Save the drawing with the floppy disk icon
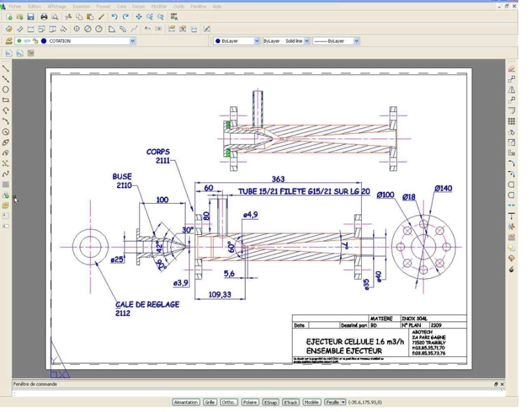532x412 pixels. (x=31, y=17)
